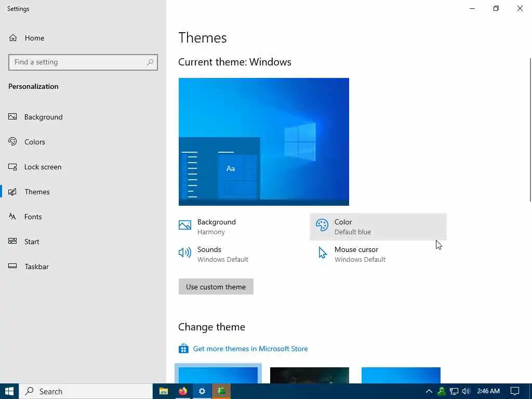Click the Show desktop sliver
The height and width of the screenshot is (399, 532).
530,391
